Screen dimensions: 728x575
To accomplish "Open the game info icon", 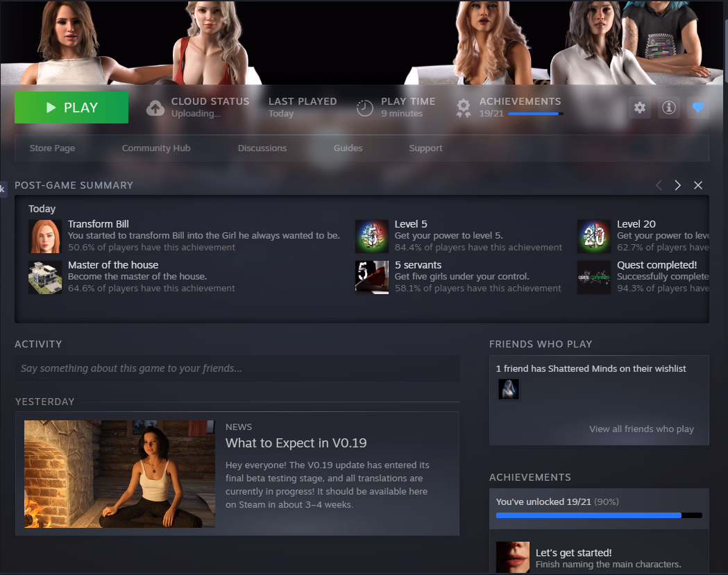I will (669, 108).
